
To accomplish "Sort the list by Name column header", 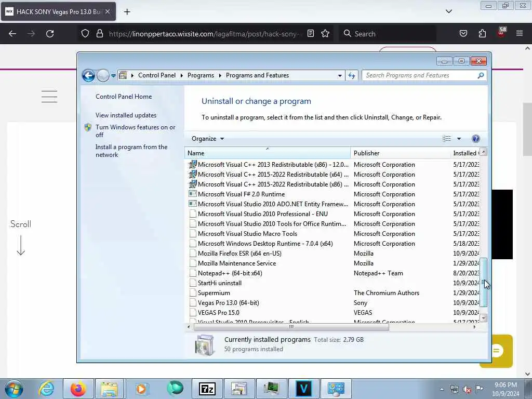I will point(268,153).
